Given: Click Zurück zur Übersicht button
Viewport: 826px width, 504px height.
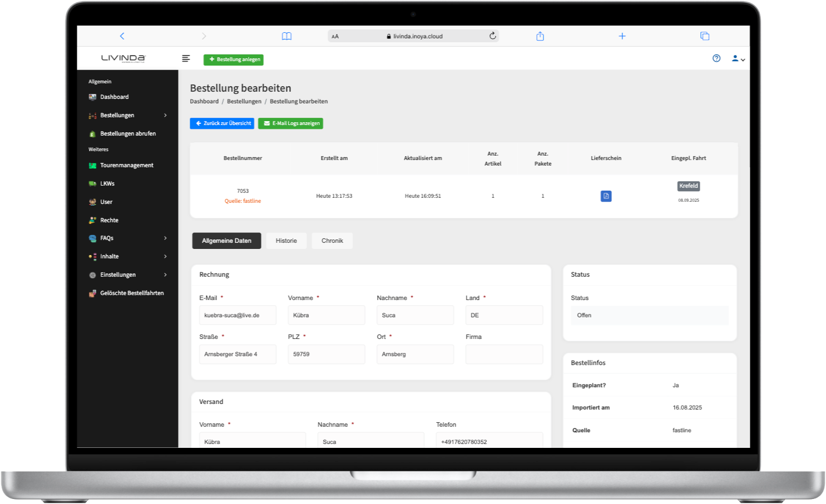Looking at the screenshot, I should 222,123.
